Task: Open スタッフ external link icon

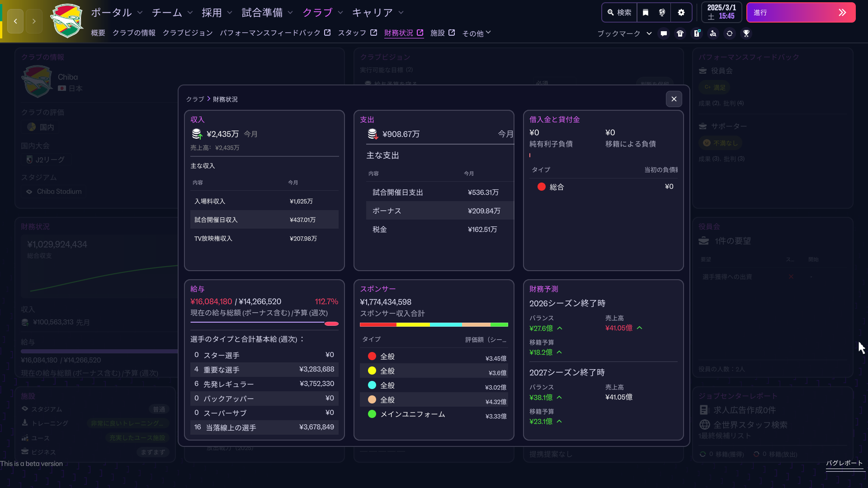Action: [x=373, y=33]
